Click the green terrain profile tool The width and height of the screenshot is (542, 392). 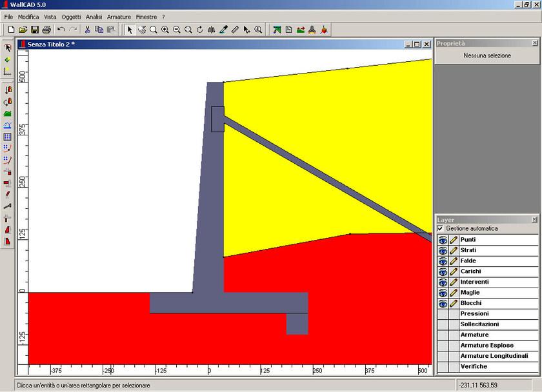(x=7, y=113)
